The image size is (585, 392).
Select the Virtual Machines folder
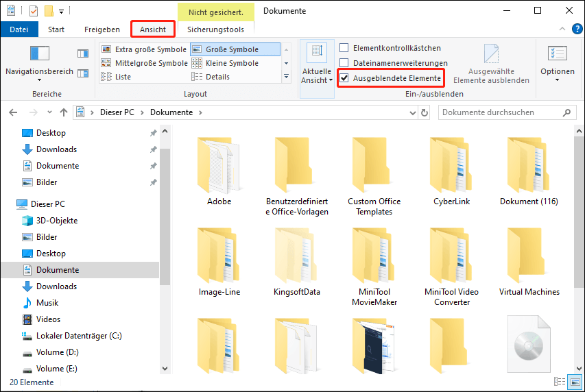click(x=529, y=262)
